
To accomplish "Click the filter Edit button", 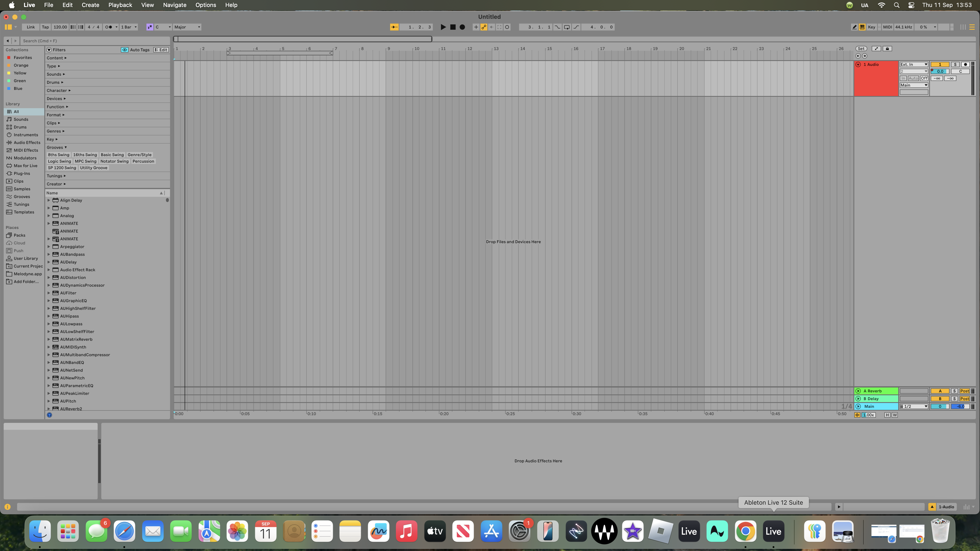I will [x=161, y=50].
